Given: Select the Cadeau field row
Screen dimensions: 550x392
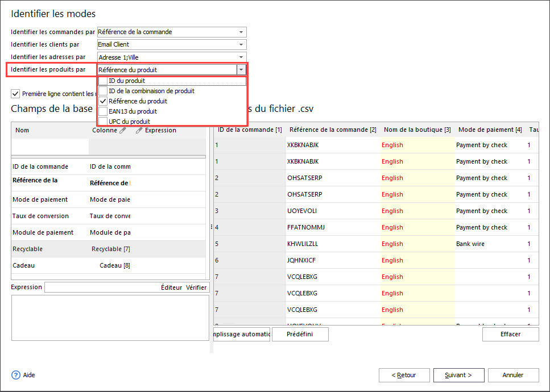Looking at the screenshot, I should [109, 265].
